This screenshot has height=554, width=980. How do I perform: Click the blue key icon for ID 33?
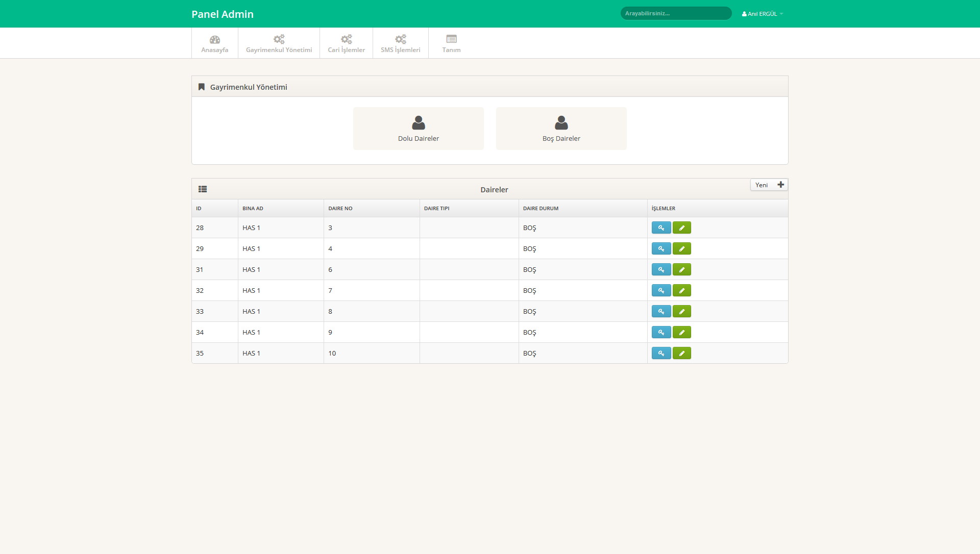(x=661, y=311)
